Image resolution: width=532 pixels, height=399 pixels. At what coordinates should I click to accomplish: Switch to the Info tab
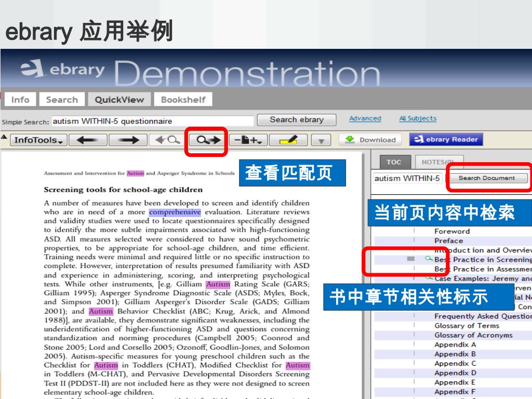point(20,99)
